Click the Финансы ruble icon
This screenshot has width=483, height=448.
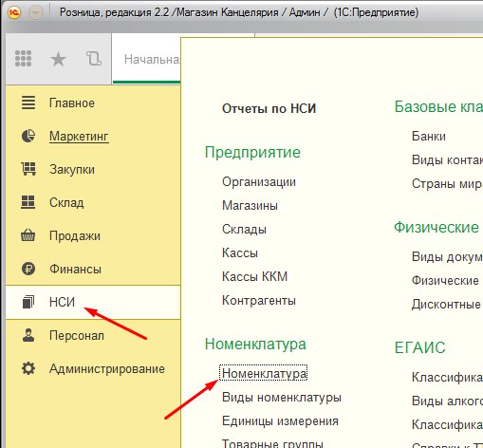pyautogui.click(x=28, y=269)
